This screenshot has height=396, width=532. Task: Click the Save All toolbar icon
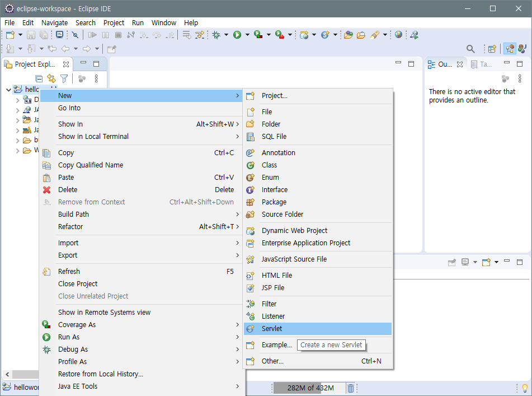click(x=44, y=35)
